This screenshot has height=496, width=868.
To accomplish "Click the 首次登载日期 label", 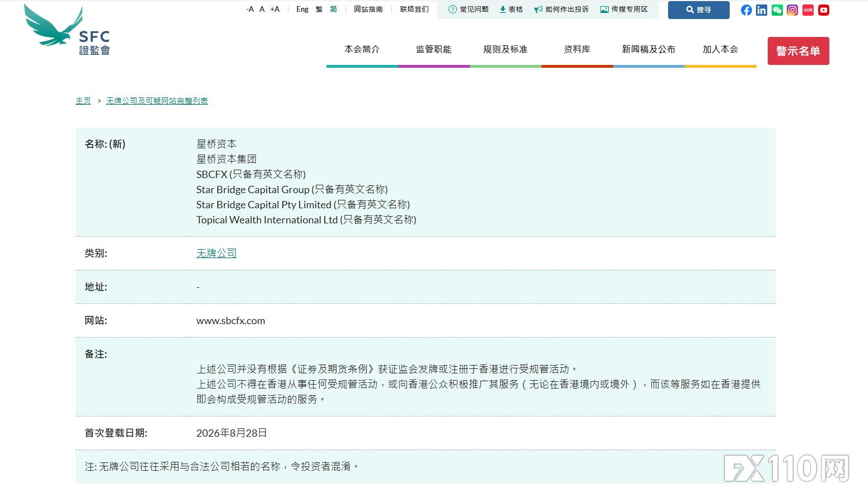I will pos(116,433).
